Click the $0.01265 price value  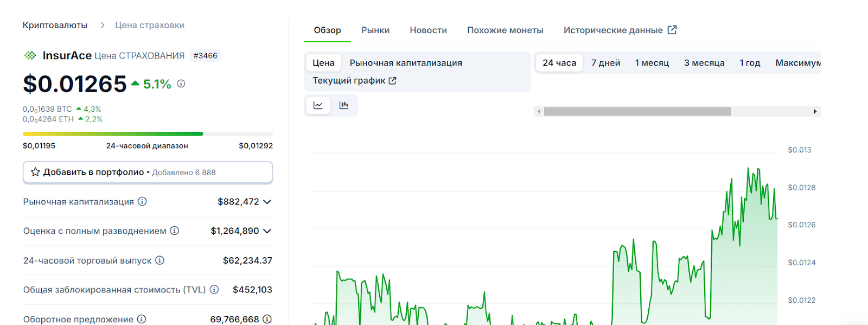coord(75,84)
